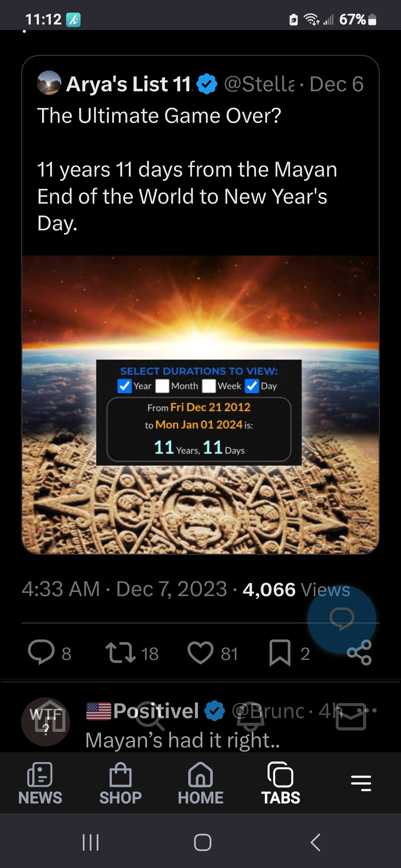Tap the 4,066 Views link
Image resolution: width=401 pixels, height=868 pixels.
coord(296,589)
